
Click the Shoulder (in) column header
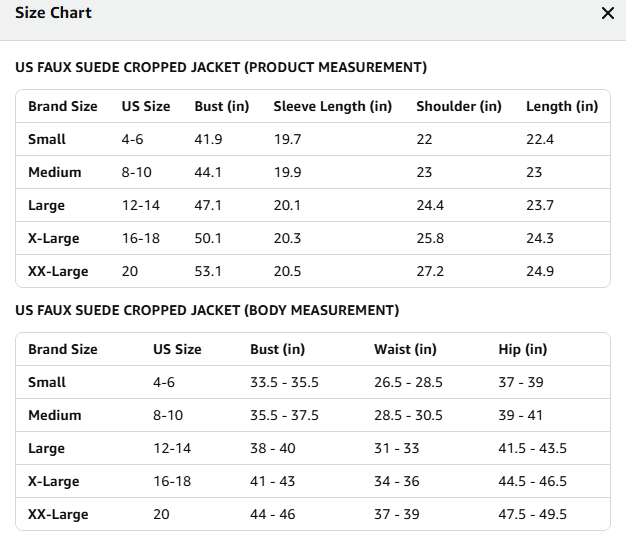point(459,106)
